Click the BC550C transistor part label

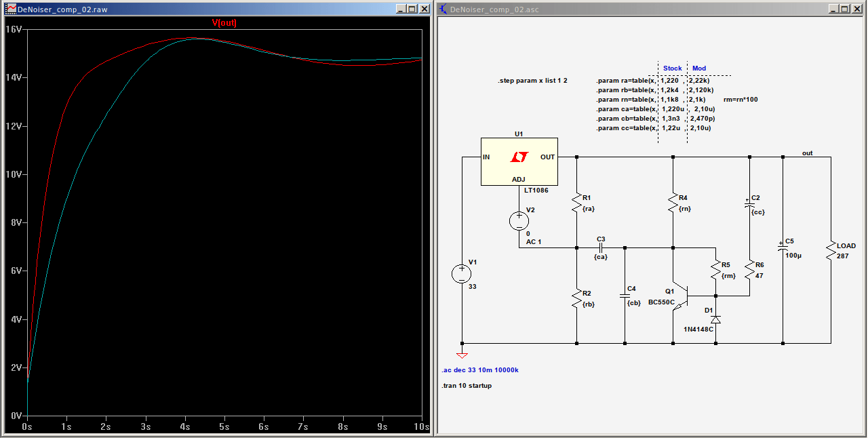(662, 302)
